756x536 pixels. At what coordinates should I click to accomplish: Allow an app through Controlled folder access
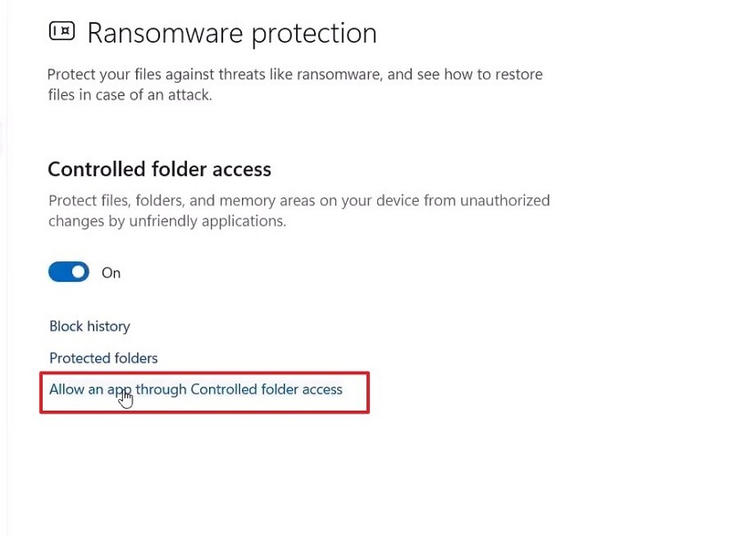197,388
